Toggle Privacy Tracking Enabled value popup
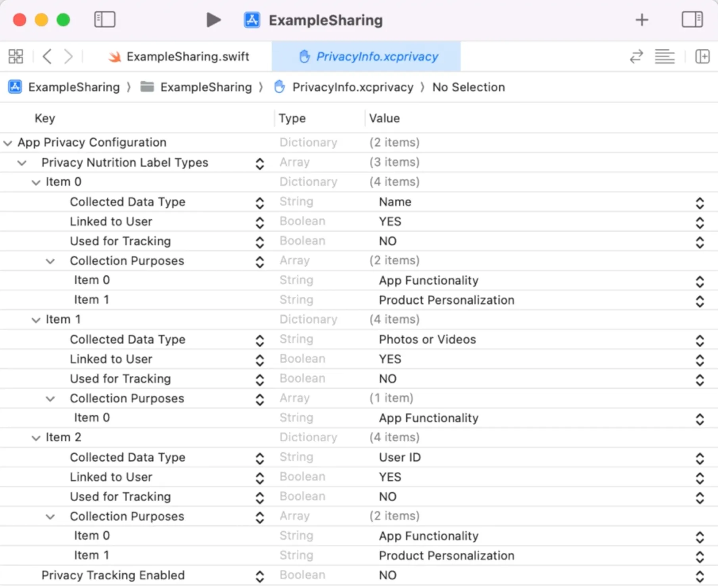 [x=700, y=576]
